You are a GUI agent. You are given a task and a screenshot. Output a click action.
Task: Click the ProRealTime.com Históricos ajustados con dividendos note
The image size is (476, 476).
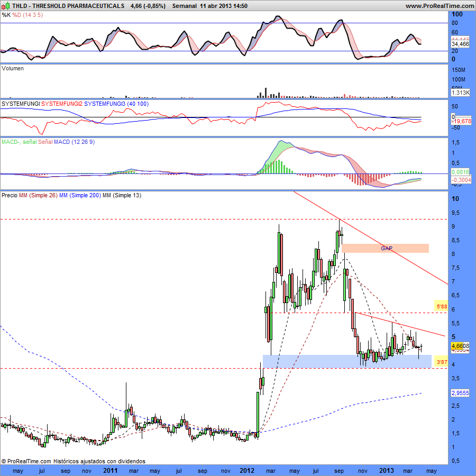[73, 461]
